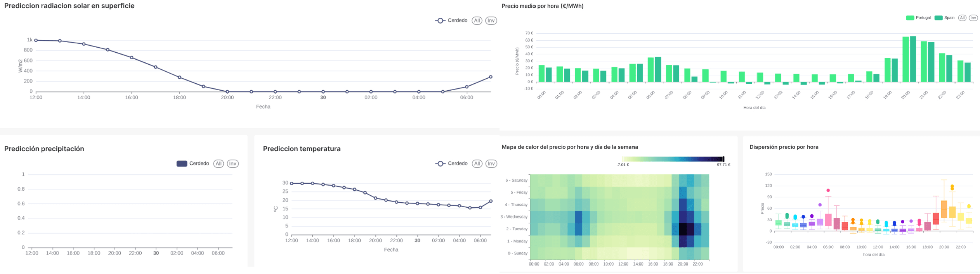Click Spain bar at 00:00 in price chart
The width and height of the screenshot is (980, 274).
[549, 75]
